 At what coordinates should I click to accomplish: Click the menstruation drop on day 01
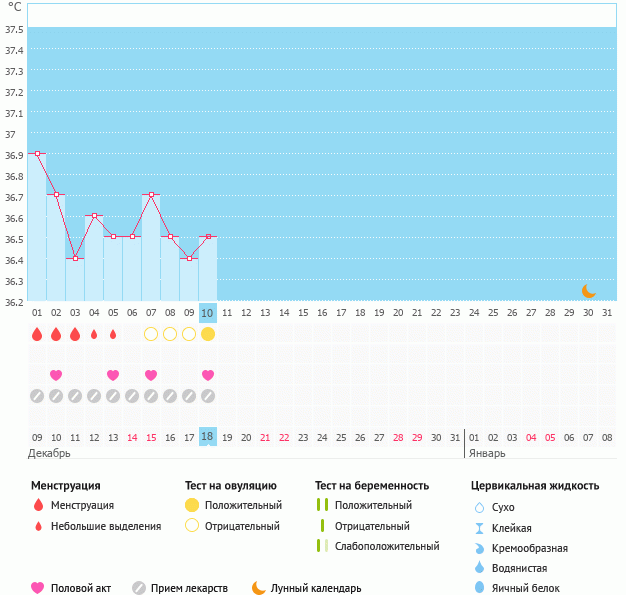point(37,334)
